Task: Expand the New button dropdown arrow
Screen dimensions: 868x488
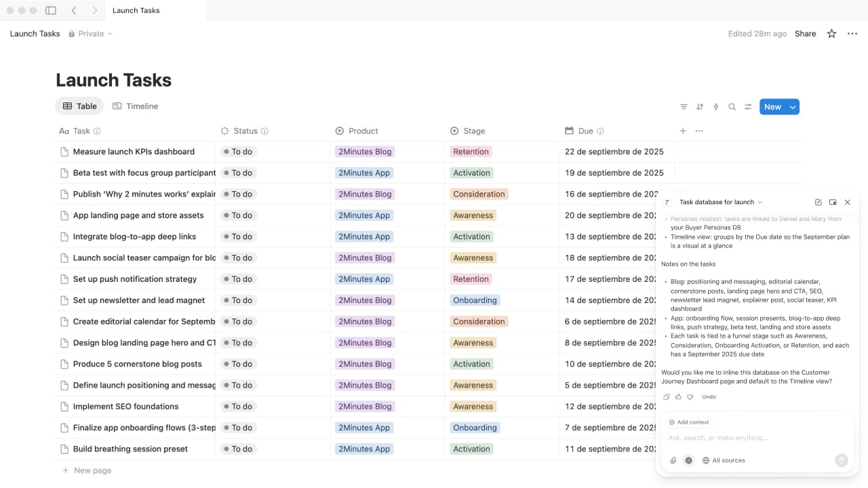Action: pos(793,107)
